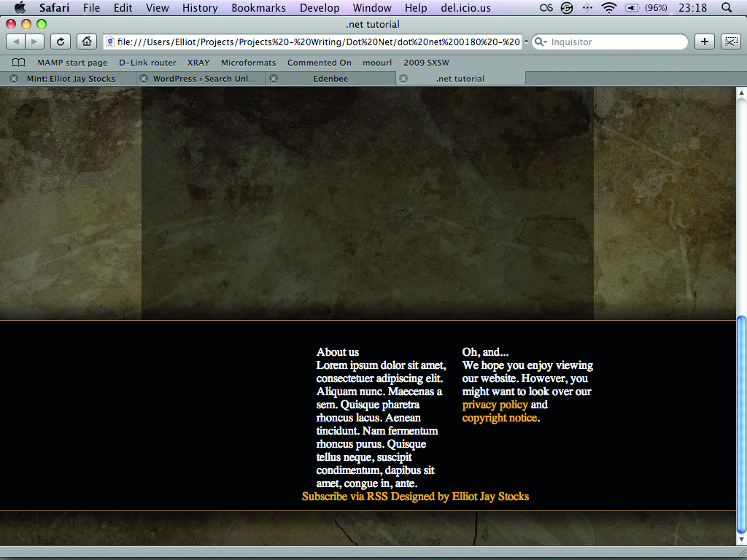Click the CS menu bar icon
This screenshot has height=560, width=747.
[546, 7]
